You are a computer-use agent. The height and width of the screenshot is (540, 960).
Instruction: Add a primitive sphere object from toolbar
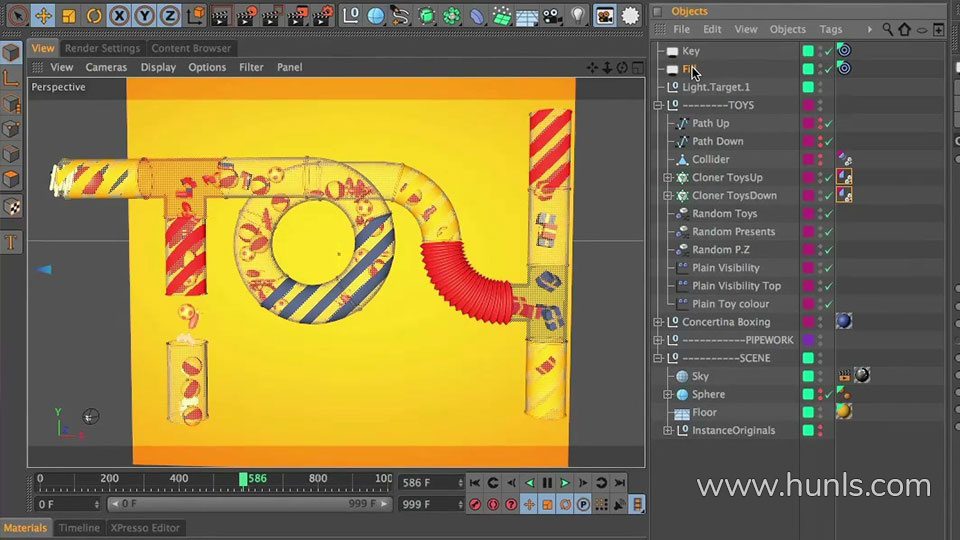(x=376, y=15)
